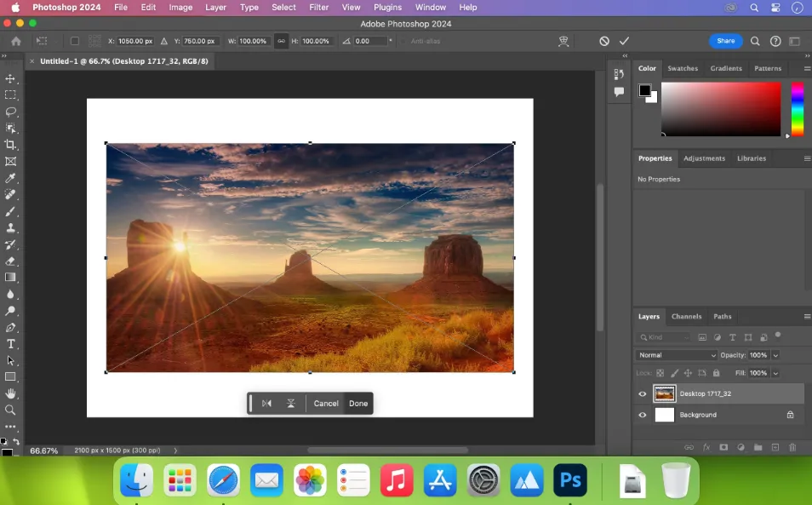The image size is (812, 505).
Task: Click the rotation angle input field
Action: click(370, 41)
